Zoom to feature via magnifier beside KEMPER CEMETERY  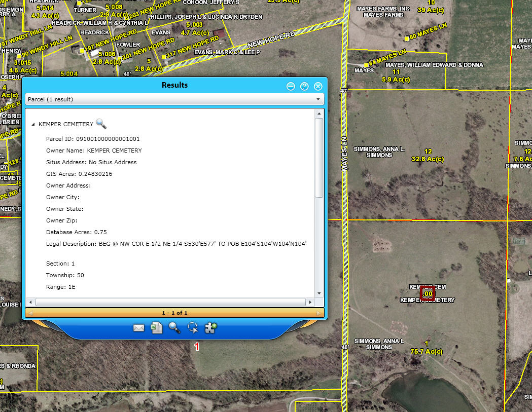tap(101, 124)
